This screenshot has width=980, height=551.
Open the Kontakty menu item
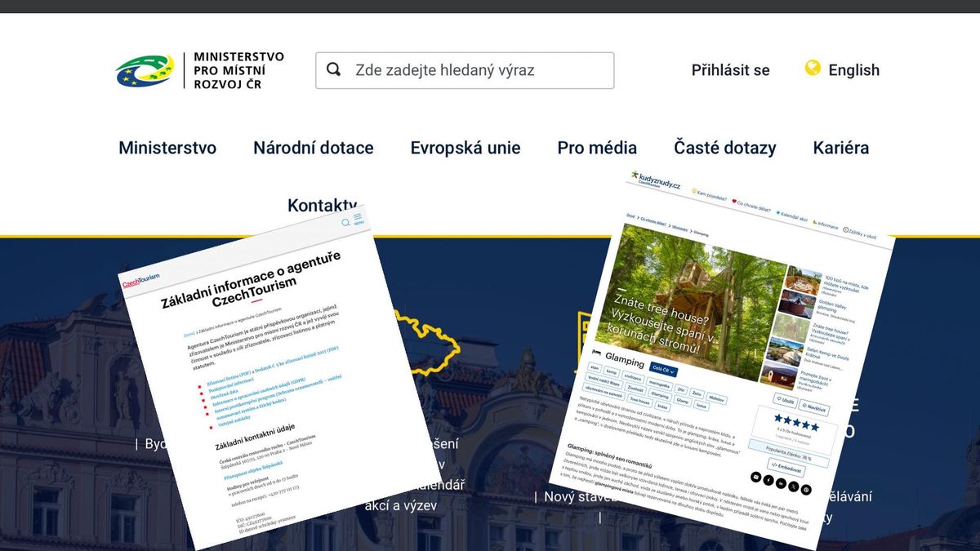coord(323,205)
